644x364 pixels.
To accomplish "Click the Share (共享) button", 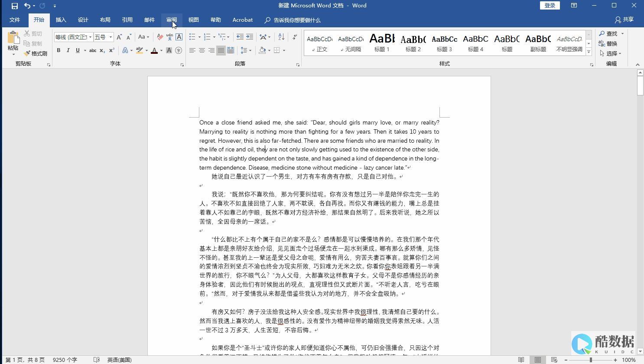I will [624, 20].
